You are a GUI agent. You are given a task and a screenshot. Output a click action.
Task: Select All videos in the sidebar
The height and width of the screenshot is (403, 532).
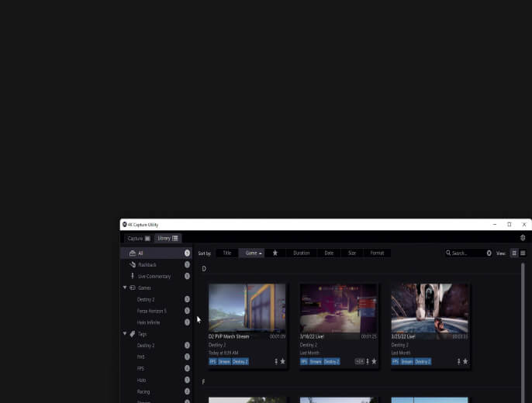pos(157,253)
